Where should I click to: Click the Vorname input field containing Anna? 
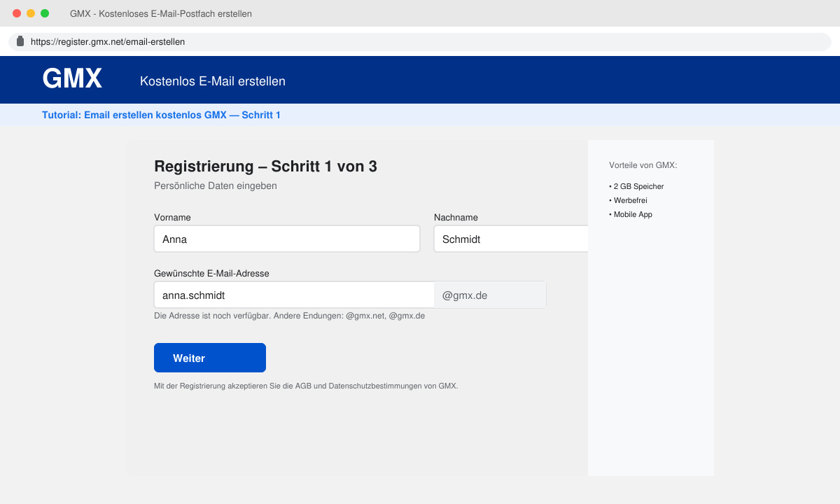[287, 239]
